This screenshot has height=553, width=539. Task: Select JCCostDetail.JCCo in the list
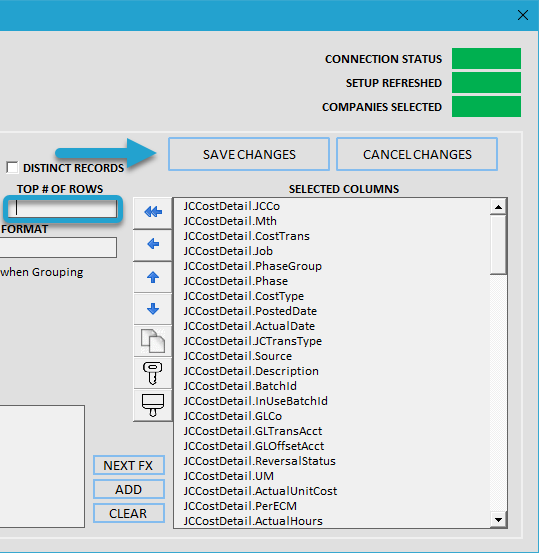[231, 206]
